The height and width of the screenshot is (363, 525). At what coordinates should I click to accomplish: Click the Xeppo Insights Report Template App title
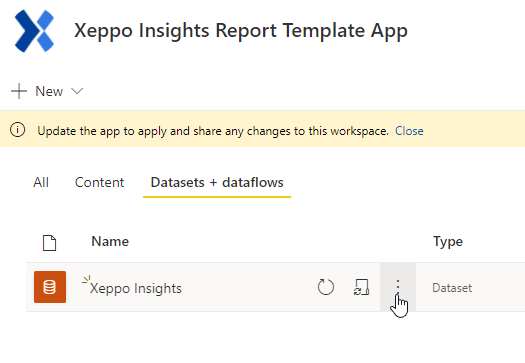(241, 31)
